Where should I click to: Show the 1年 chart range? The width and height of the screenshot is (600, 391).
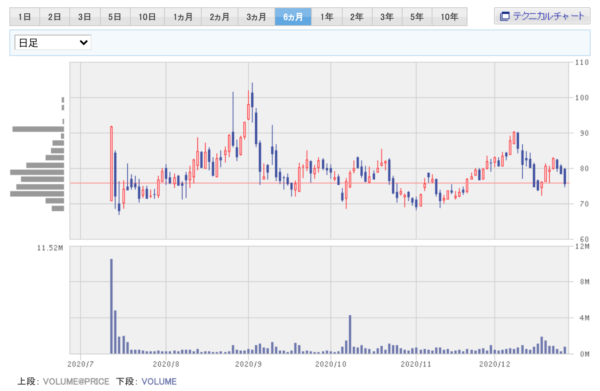327,17
